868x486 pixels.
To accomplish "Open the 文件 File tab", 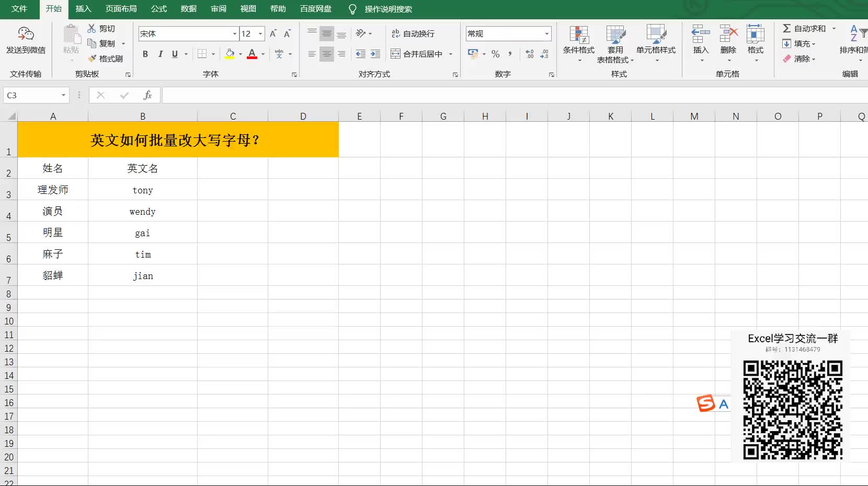I will pos(19,9).
